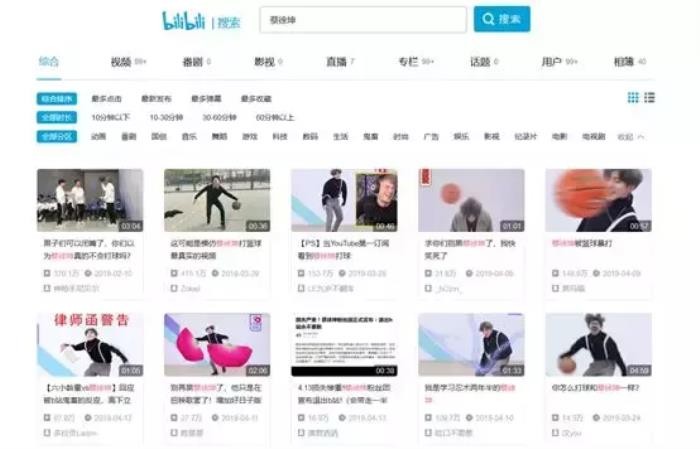Sort results by 最多点击
The image size is (700, 449).
[106, 99]
